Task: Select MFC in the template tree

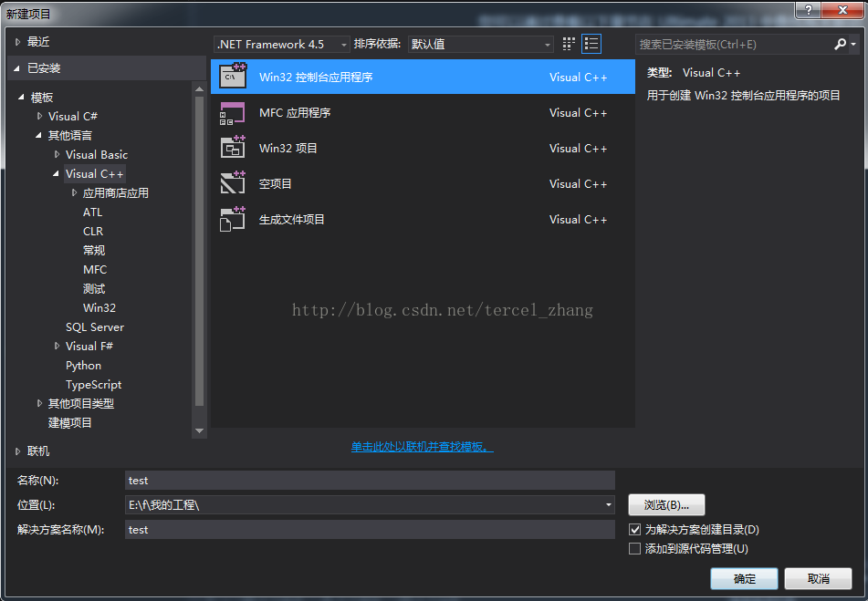Action: coord(95,270)
